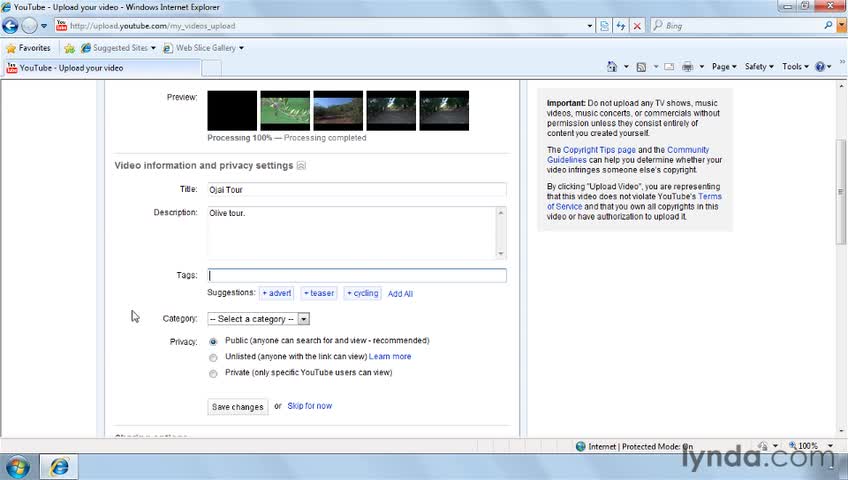Screen dimensions: 848x480
Task: Click the Help question mark icon
Action: (820, 67)
